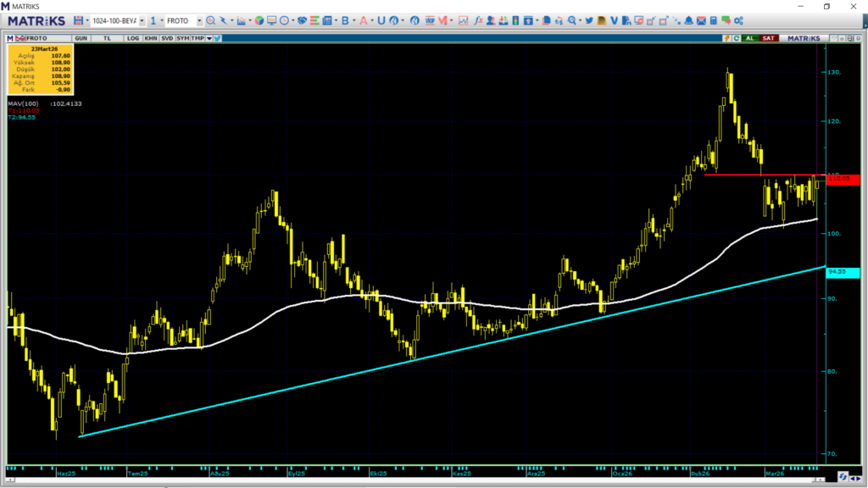Image resolution: width=868 pixels, height=488 pixels.
Task: Toggle TL currency in chart header
Action: coord(107,38)
